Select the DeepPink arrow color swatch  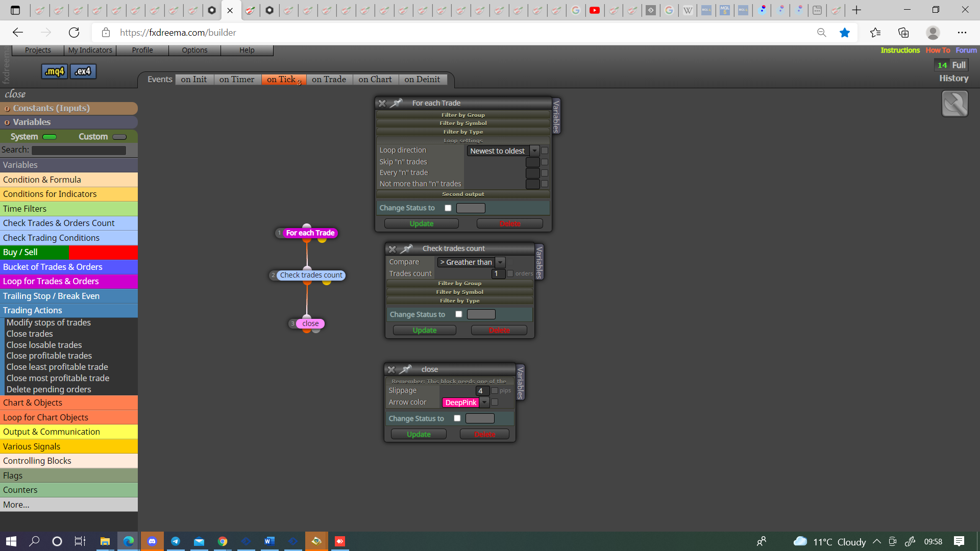point(460,403)
